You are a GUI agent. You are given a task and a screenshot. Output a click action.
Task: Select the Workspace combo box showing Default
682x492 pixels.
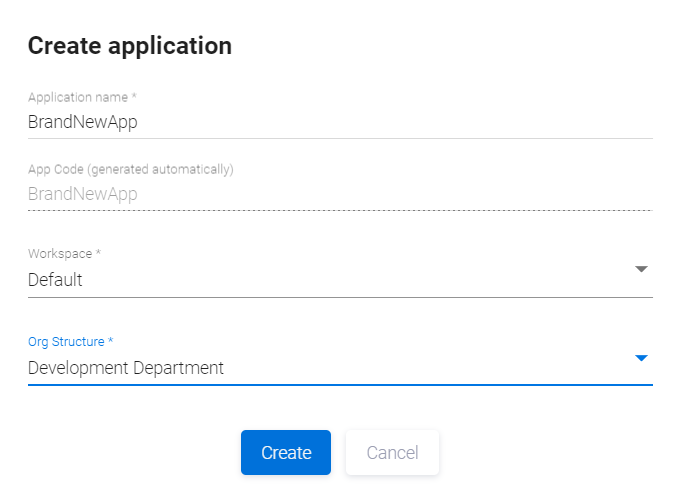coord(330,280)
